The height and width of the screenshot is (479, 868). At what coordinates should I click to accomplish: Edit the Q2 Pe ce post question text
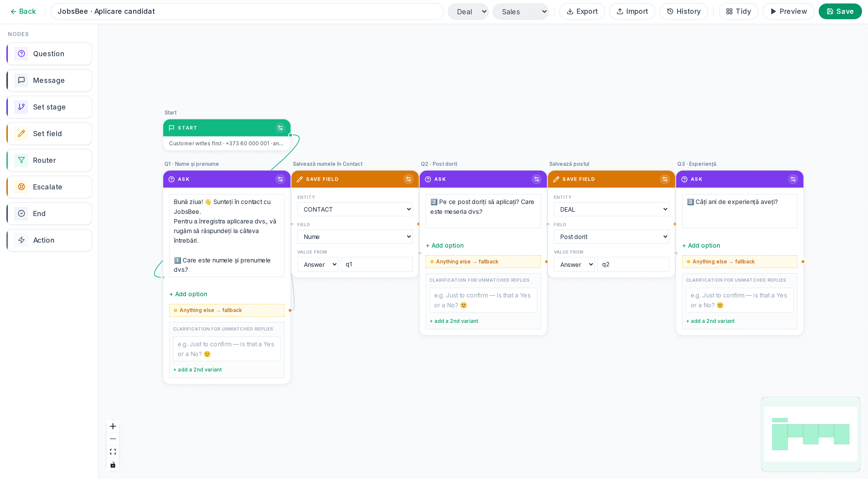tap(483, 211)
